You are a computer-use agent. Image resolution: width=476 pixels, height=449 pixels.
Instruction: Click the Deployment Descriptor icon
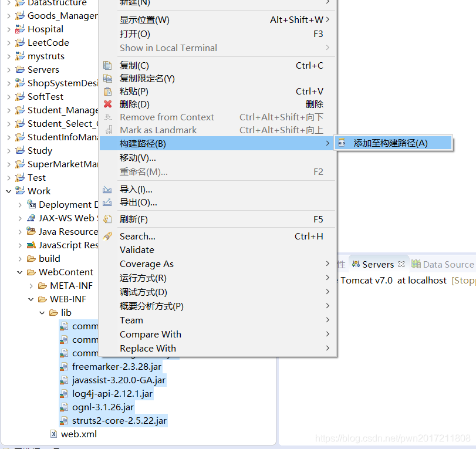tap(31, 204)
